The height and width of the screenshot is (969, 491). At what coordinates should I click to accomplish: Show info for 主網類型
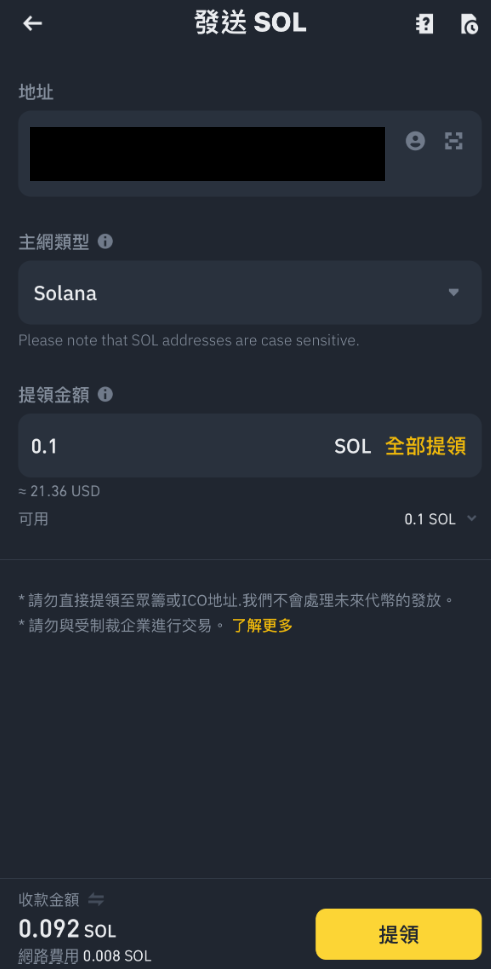pos(105,241)
